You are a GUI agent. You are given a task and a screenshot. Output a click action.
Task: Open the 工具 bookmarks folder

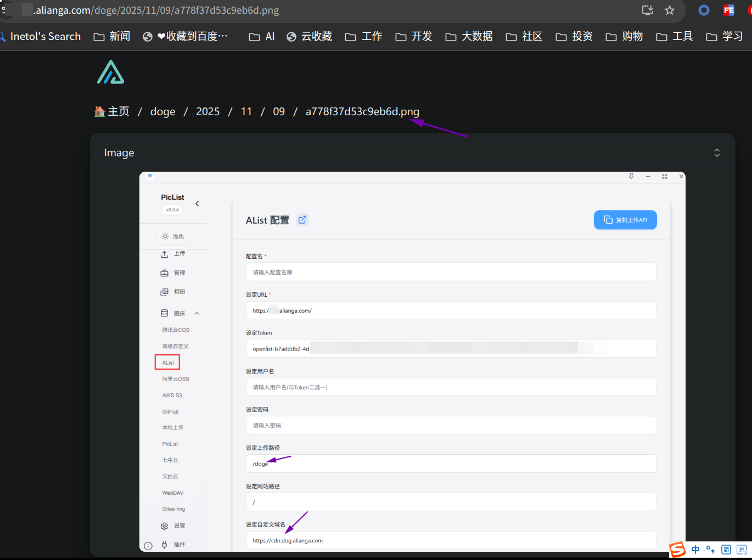[675, 37]
